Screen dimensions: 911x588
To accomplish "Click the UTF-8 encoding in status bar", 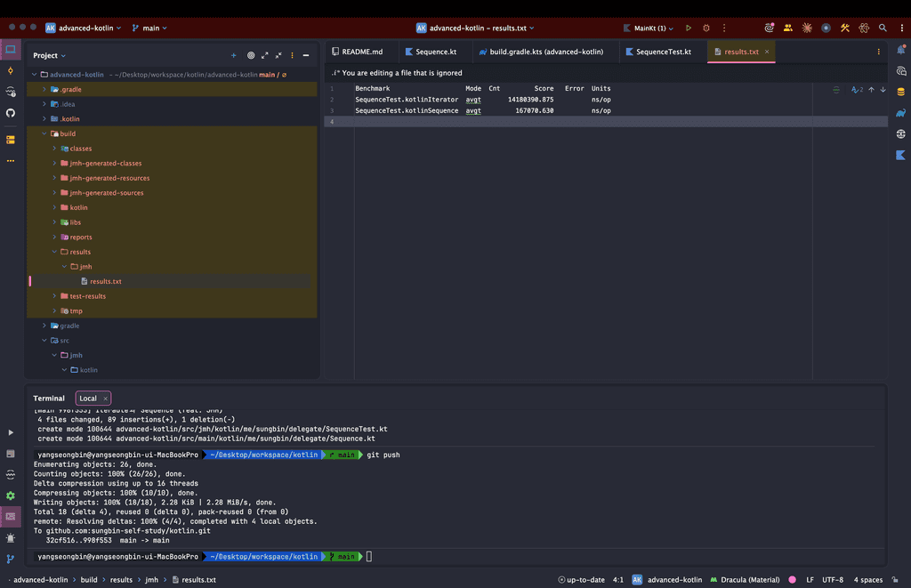I will pyautogui.click(x=832, y=580).
